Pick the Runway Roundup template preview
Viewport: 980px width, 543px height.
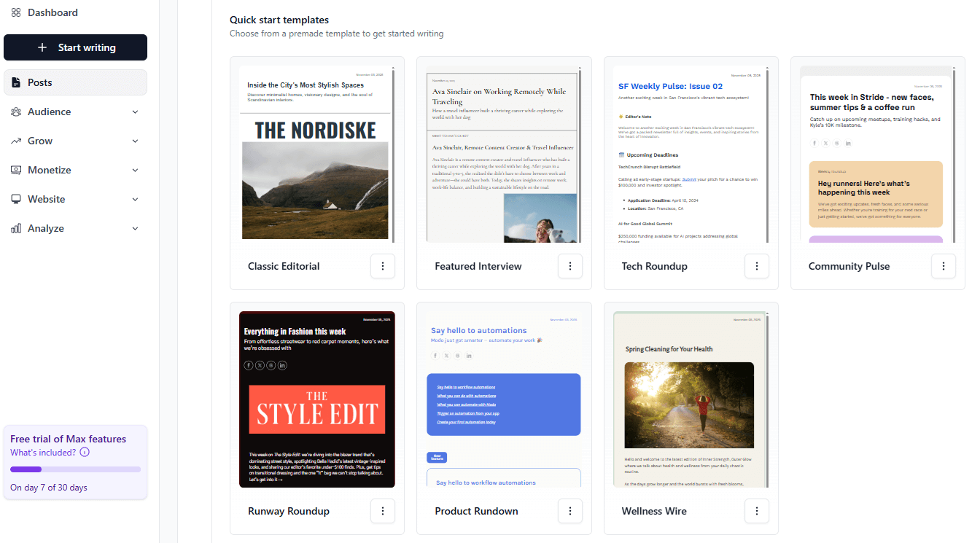(316, 399)
